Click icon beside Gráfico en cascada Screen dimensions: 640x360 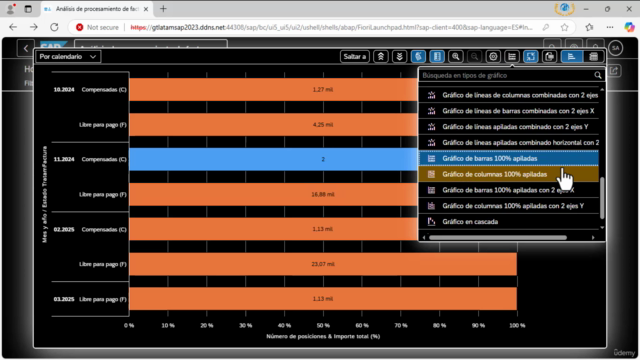431,222
